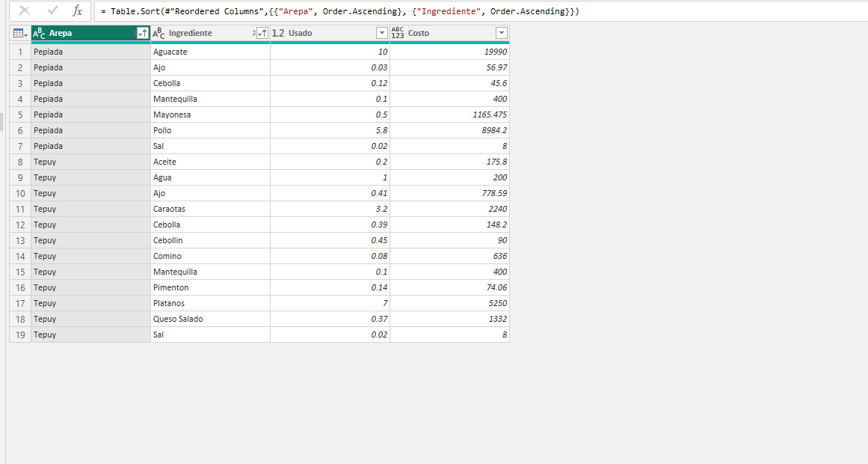868x464 pixels.
Task: Select the cell with usage 5.8
Action: click(330, 130)
